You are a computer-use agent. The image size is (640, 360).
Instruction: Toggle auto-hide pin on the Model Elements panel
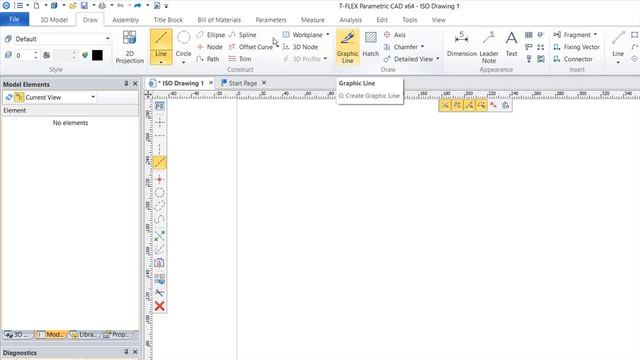coord(126,84)
